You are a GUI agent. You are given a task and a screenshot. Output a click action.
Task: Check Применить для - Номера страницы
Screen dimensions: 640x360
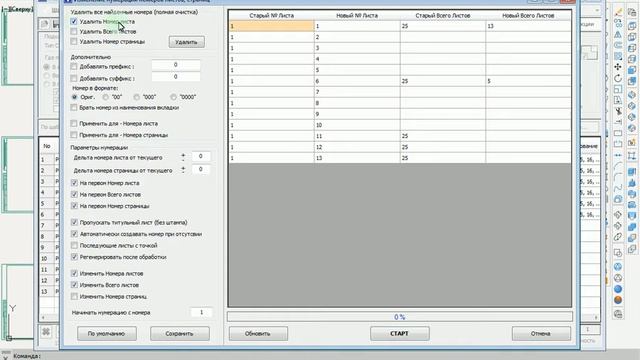[74, 135]
